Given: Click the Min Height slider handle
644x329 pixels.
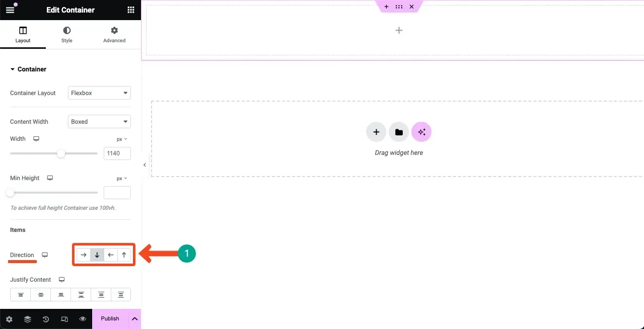Looking at the screenshot, I should [x=10, y=193].
